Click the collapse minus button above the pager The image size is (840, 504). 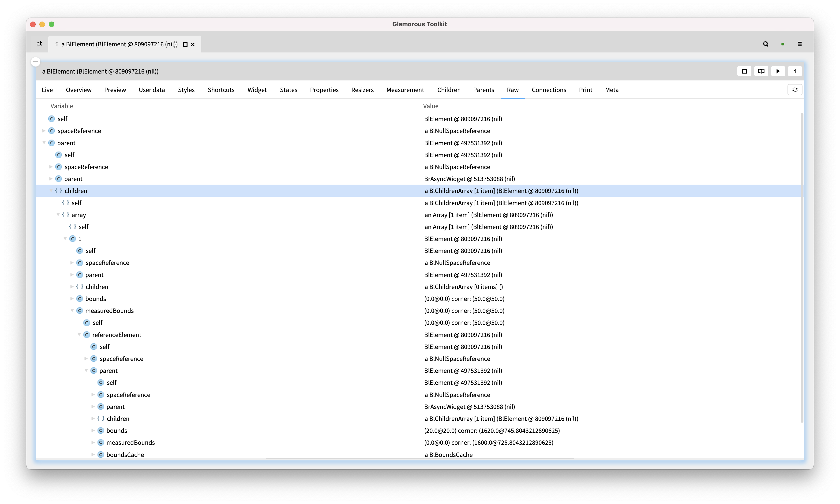[x=35, y=62]
